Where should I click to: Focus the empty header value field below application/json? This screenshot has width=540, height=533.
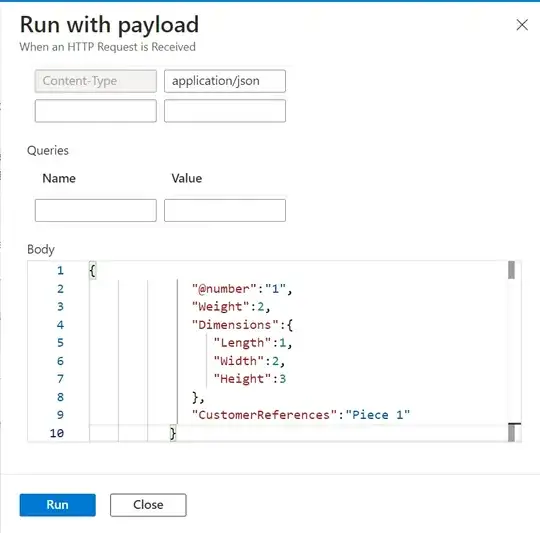(225, 111)
